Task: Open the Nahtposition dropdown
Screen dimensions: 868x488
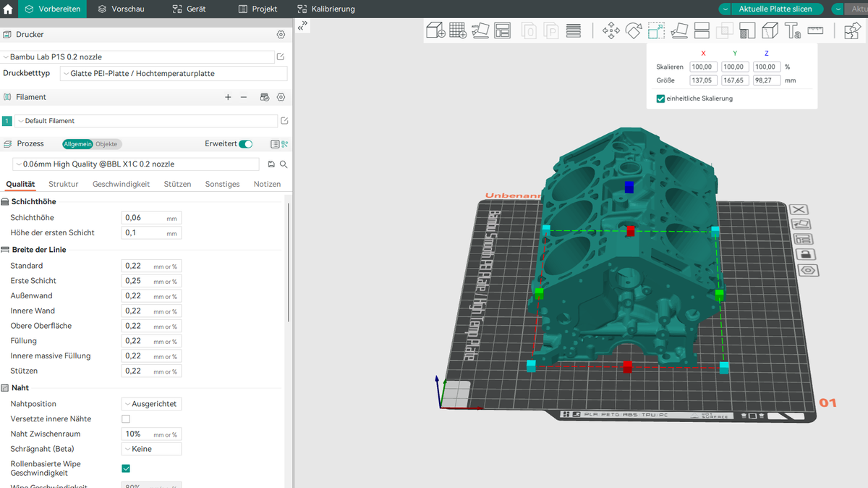Action: pos(151,404)
